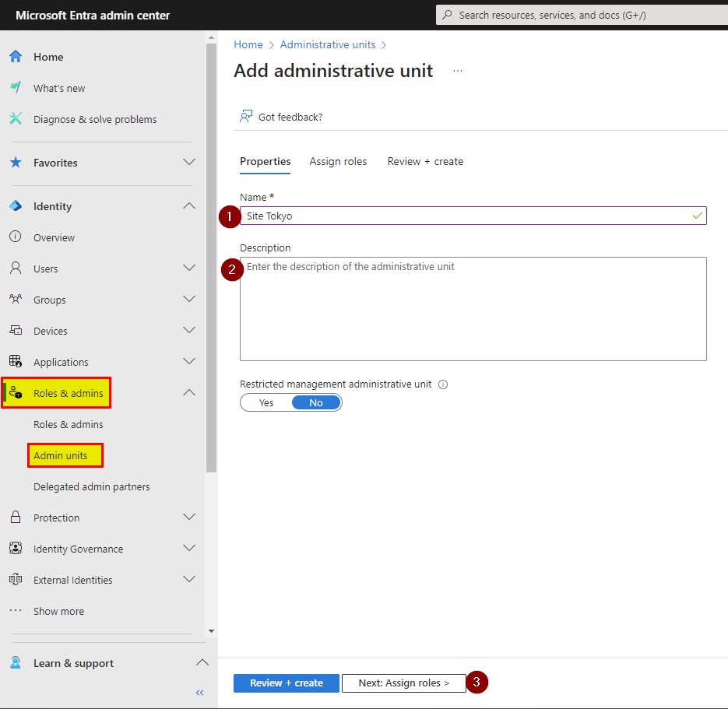The height and width of the screenshot is (709, 728).
Task: Click the Administrative units breadcrumb link
Action: tap(327, 45)
